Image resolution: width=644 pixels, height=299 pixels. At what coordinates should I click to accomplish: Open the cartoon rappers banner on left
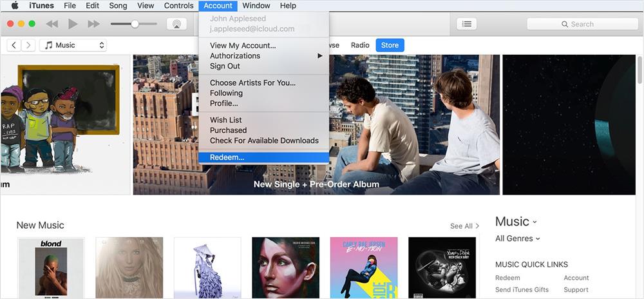point(66,124)
